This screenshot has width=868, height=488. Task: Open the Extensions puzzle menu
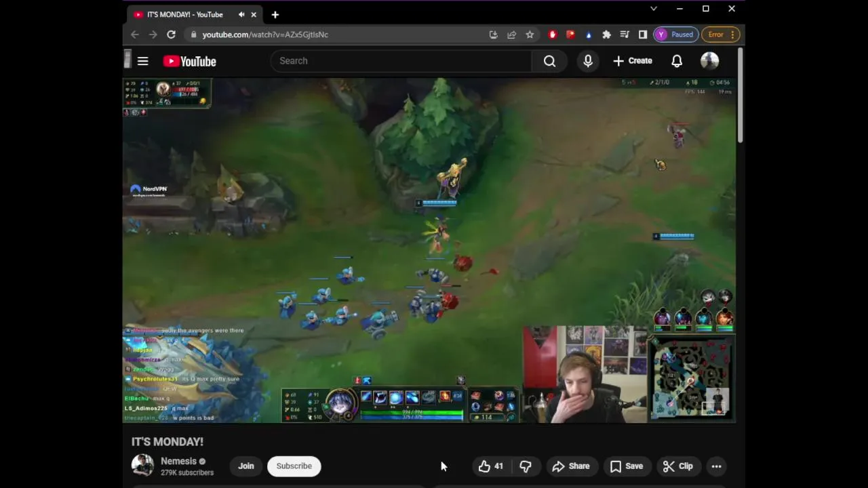pos(606,35)
